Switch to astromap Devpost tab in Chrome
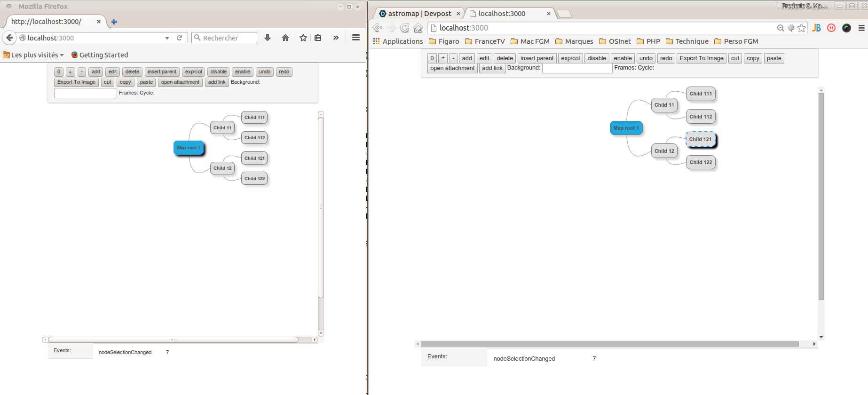The height and width of the screenshot is (395, 868). 419,14
